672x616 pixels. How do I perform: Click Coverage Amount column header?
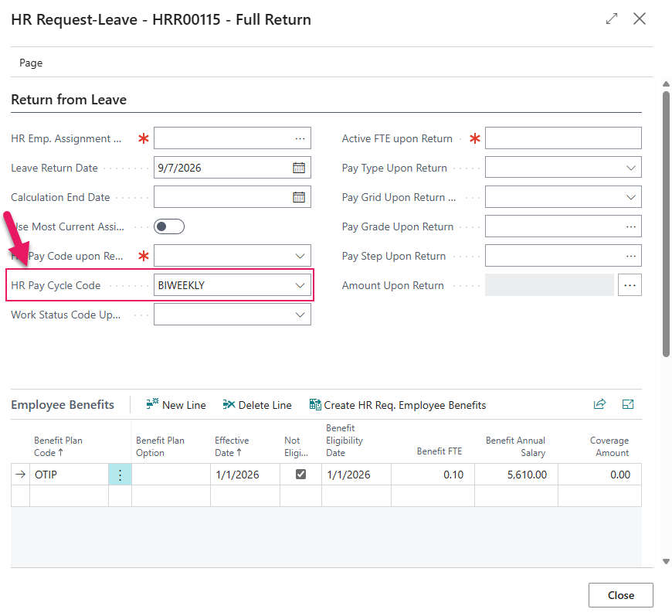tap(609, 447)
